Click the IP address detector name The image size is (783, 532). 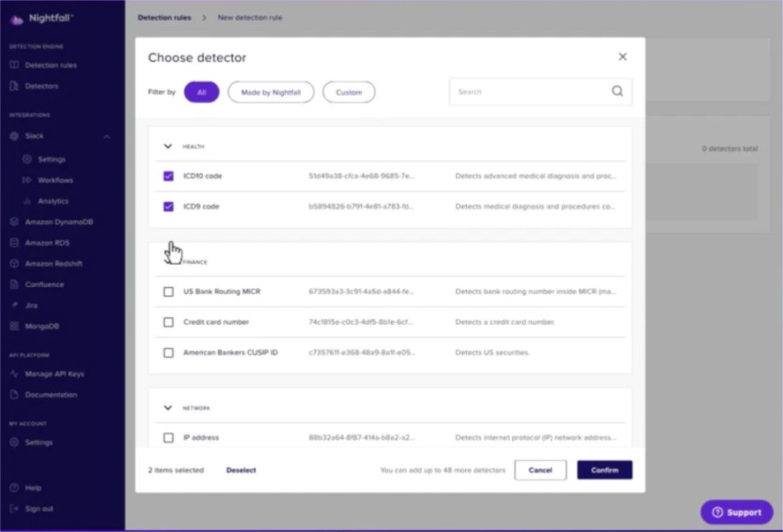201,438
